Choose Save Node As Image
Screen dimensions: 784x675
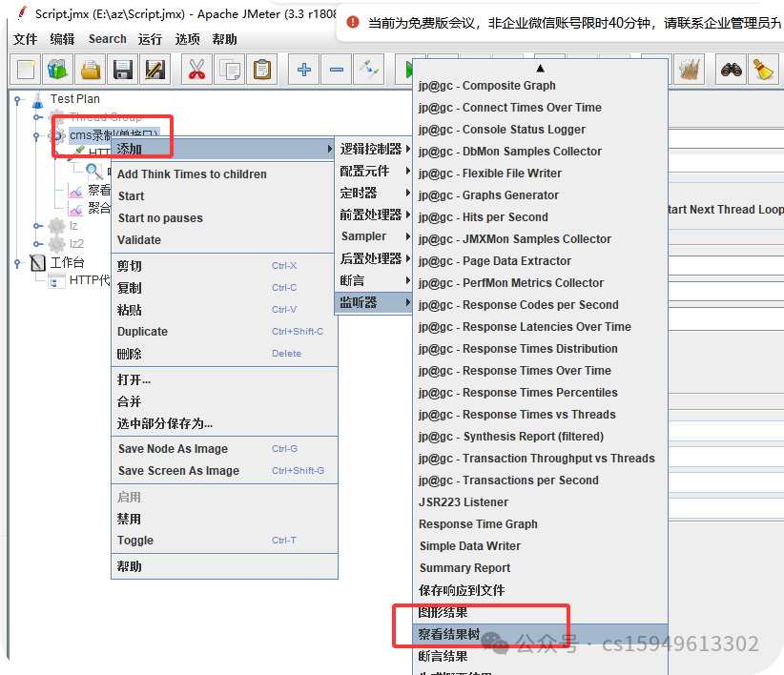[x=224, y=449]
